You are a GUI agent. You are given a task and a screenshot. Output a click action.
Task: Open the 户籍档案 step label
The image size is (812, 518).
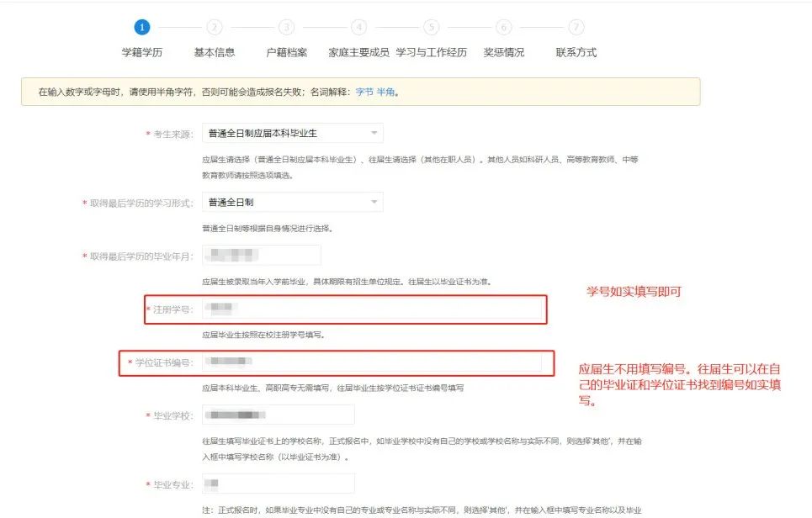click(287, 52)
